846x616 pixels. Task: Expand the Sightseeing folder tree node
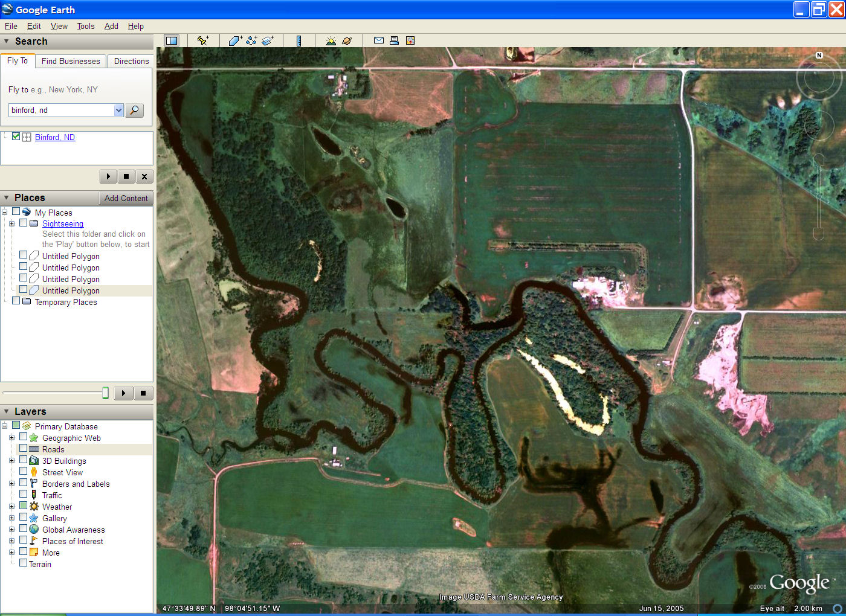click(x=11, y=223)
